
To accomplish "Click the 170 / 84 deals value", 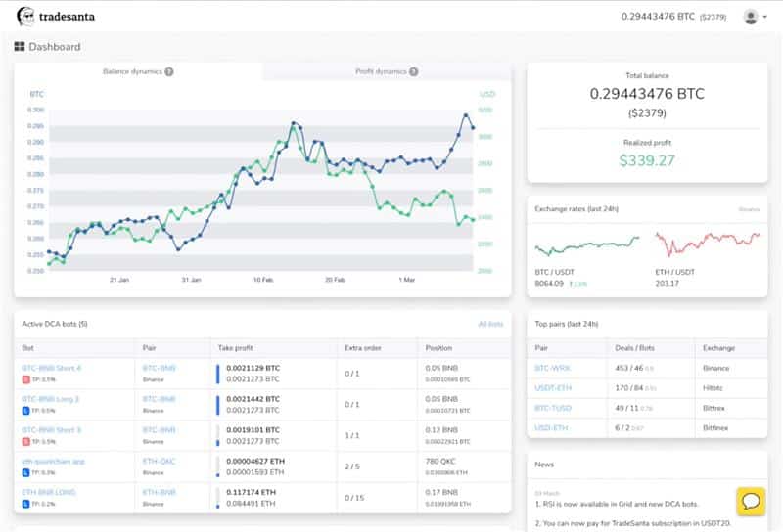I will [628, 388].
